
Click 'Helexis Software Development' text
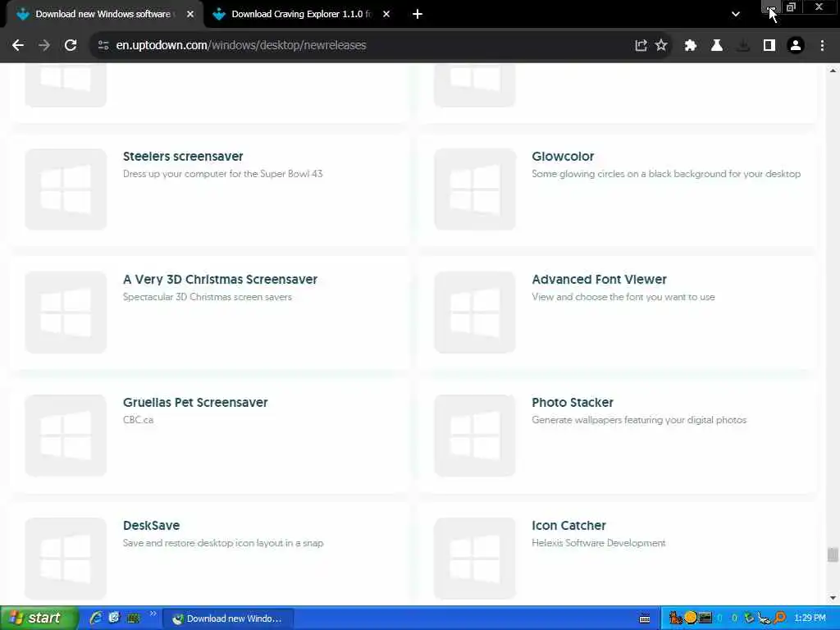pyautogui.click(x=598, y=543)
